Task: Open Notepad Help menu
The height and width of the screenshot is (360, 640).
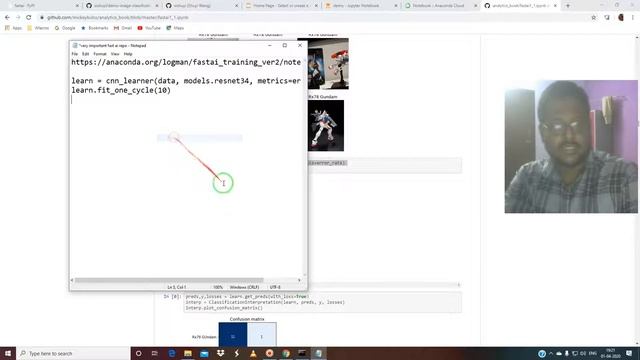Action: point(128,54)
